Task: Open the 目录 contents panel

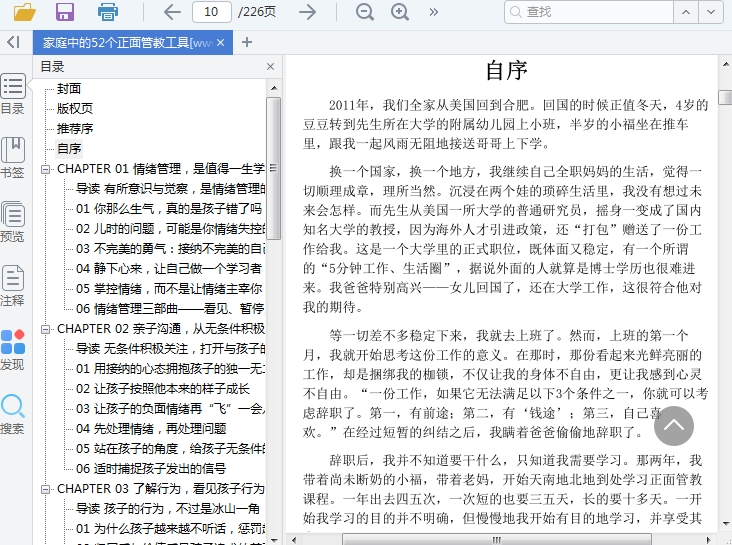Action: pyautogui.click(x=13, y=95)
